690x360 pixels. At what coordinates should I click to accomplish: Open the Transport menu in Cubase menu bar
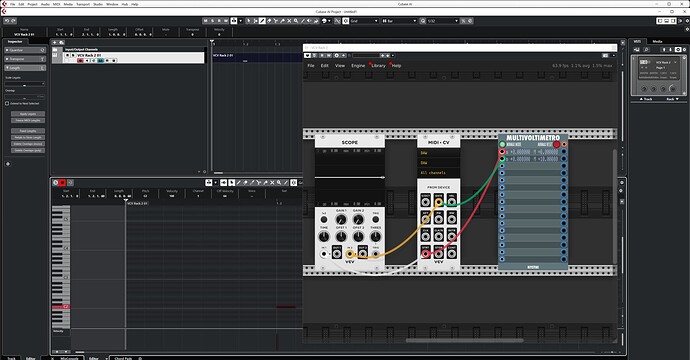[x=83, y=4]
